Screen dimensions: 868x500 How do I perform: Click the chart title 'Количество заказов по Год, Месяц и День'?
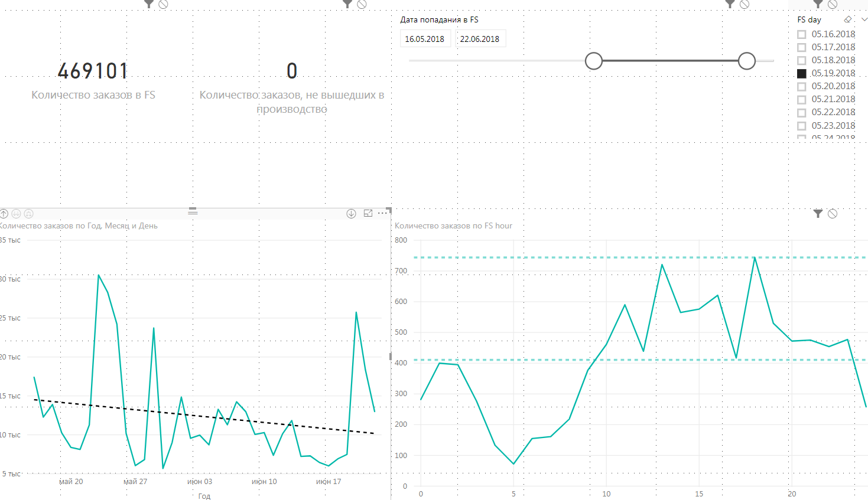tap(79, 226)
